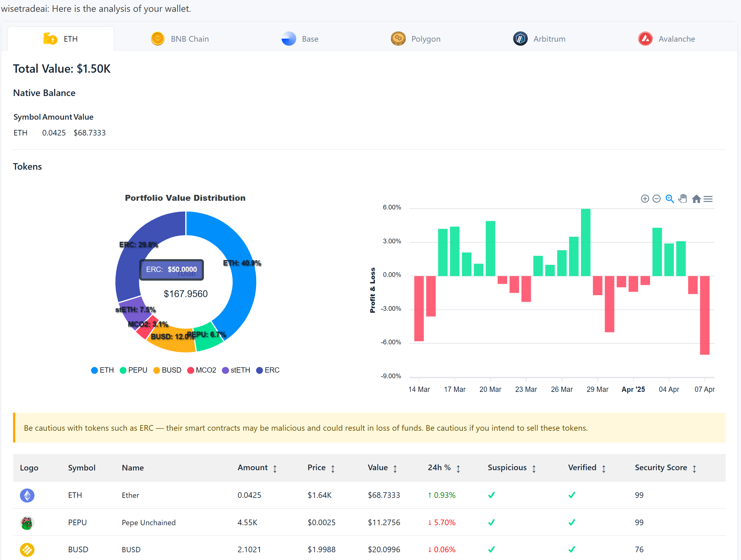Click the Pepe Unchained token logo

27,523
